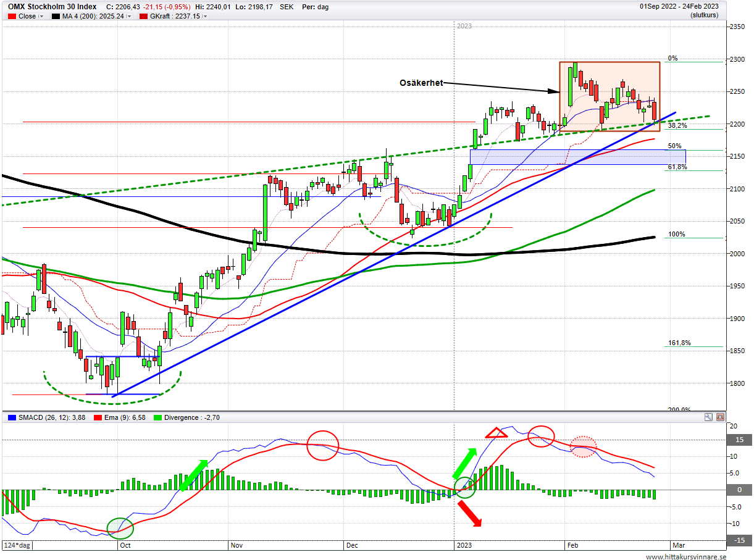754x560 pixels.
Task: Click the 'Ema (9): 6,58' legend
Action: [x=125, y=417]
